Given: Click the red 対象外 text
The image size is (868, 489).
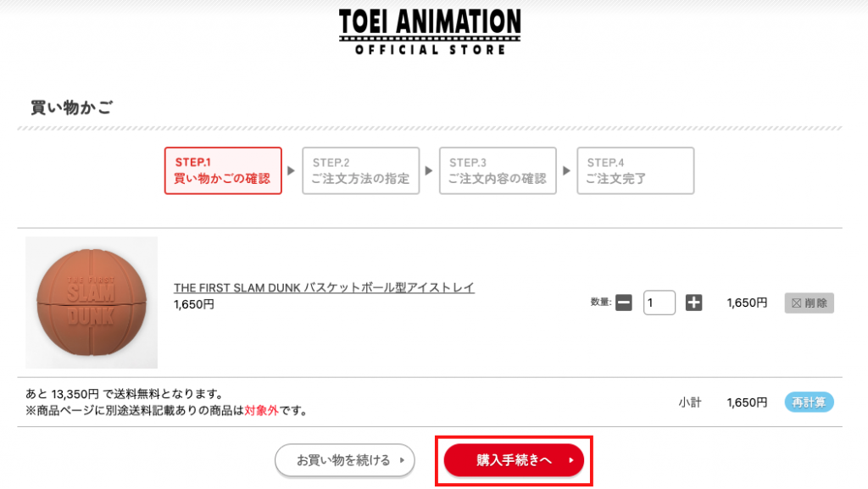Looking at the screenshot, I should (262, 411).
